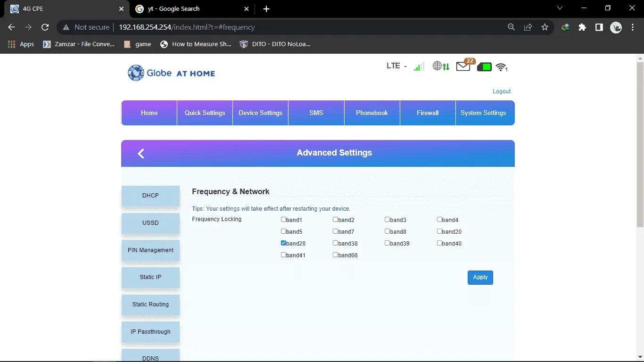This screenshot has width=644, height=362.
Task: Open the SMS inbox envelope icon
Action: point(463,66)
